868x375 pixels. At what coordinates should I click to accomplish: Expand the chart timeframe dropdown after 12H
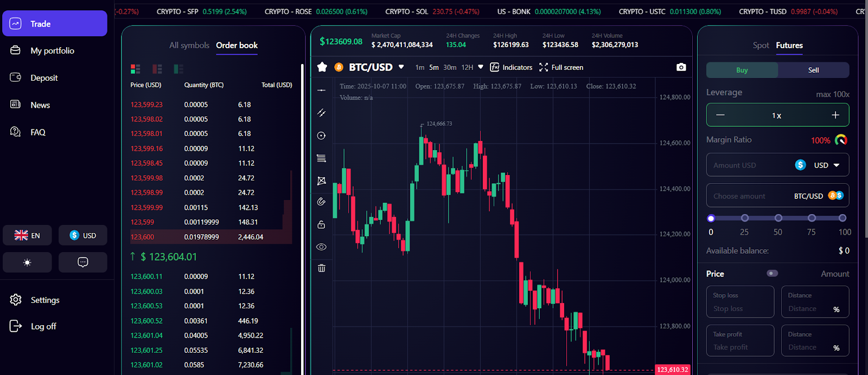480,67
